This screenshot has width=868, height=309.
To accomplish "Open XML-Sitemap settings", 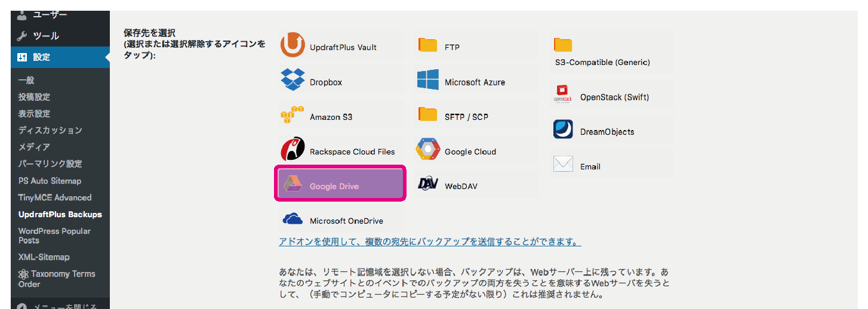I will point(44,257).
